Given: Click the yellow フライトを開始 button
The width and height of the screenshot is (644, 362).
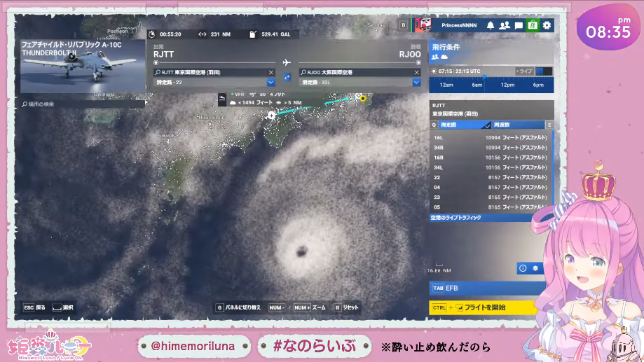Looking at the screenshot, I should 483,307.
